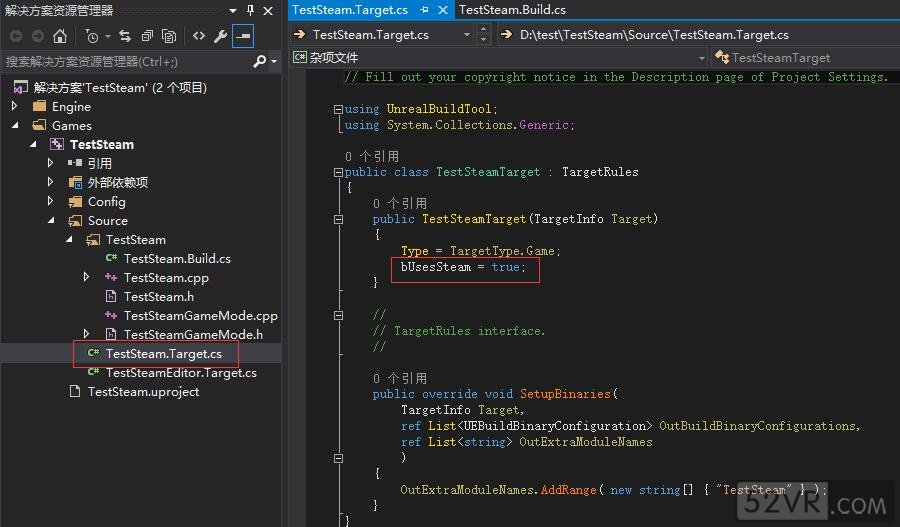The image size is (900, 527).
Task: Collapse the TargetRules interface comment block
Action: (338, 315)
